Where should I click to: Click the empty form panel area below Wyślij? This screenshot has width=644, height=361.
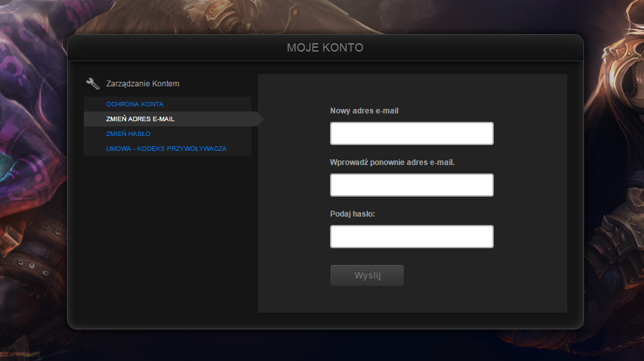pyautogui.click(x=413, y=299)
